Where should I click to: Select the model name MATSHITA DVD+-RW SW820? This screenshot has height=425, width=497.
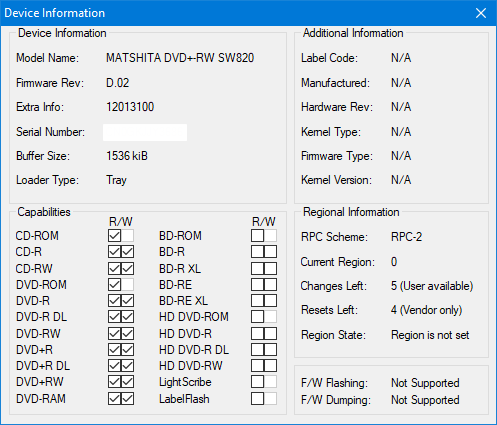point(180,58)
